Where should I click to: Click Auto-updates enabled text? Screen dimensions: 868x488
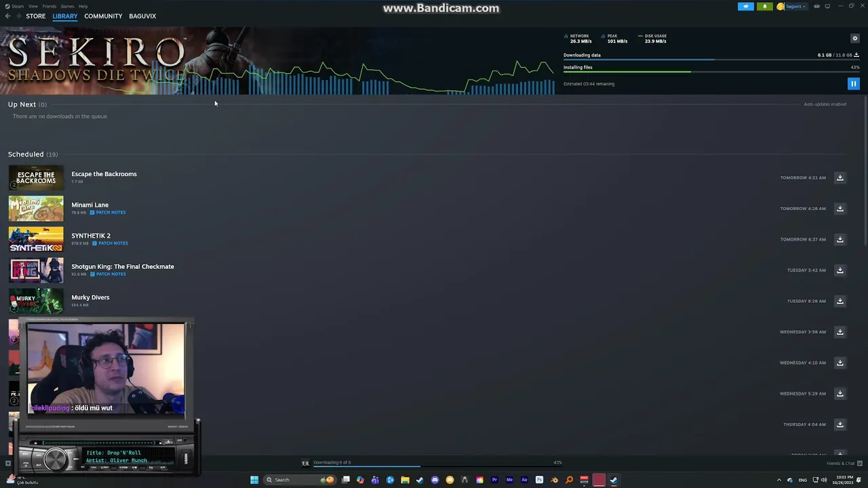pos(825,104)
